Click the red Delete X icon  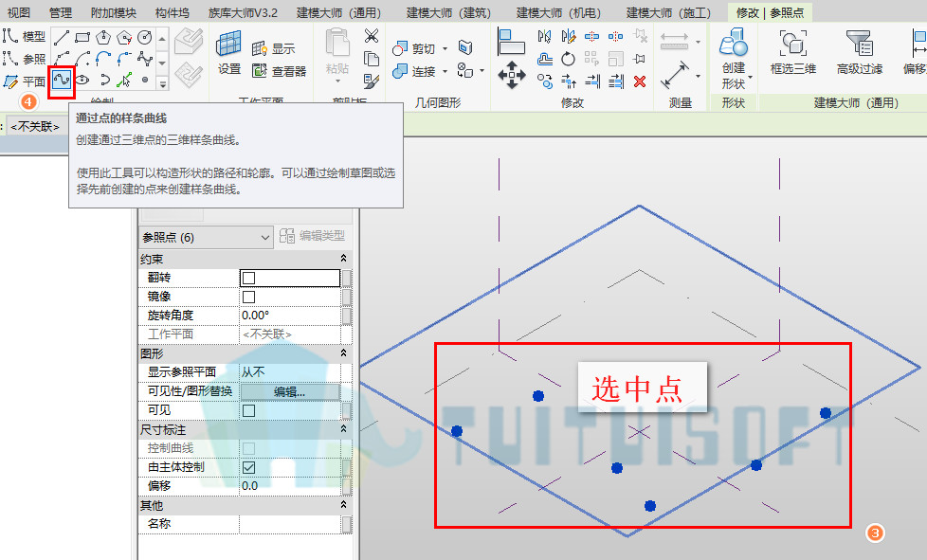pyautogui.click(x=640, y=81)
